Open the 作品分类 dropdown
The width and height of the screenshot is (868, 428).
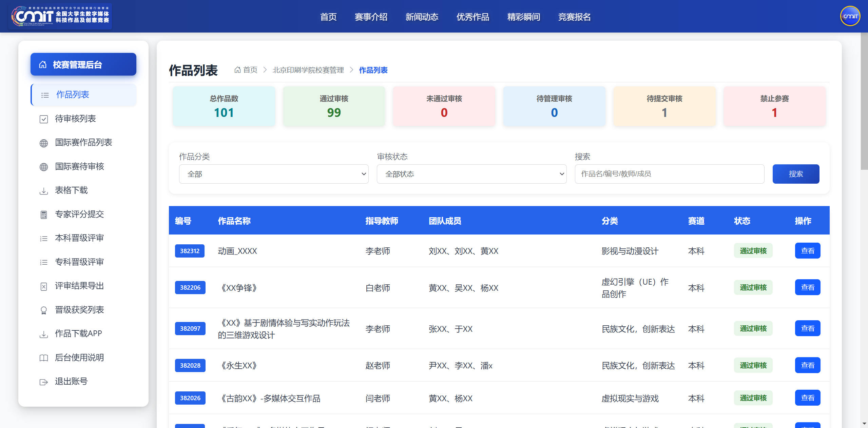click(274, 174)
